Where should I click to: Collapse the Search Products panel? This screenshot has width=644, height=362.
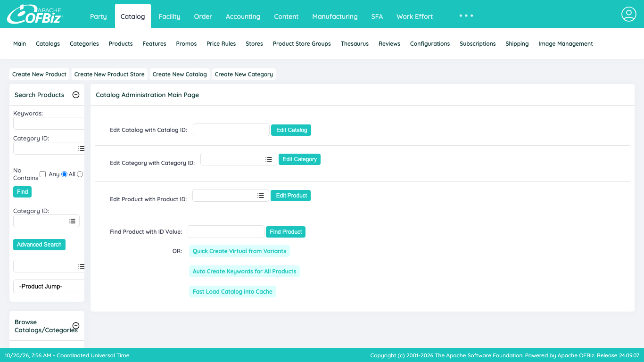[75, 95]
